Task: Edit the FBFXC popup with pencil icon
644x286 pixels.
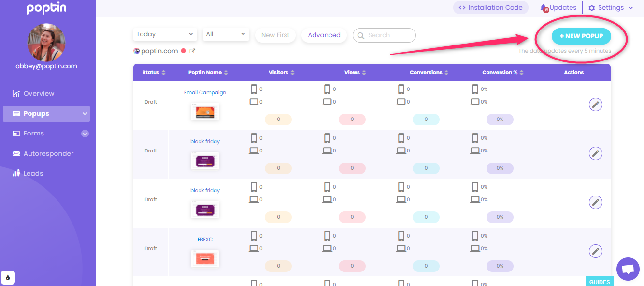Action: 596,251
